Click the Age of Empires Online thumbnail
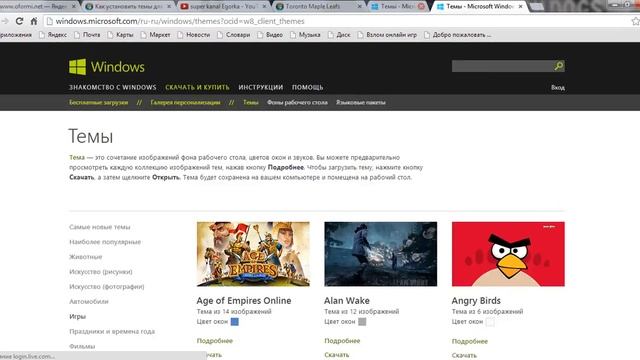Screen dimensions: 640x360 tap(253, 254)
